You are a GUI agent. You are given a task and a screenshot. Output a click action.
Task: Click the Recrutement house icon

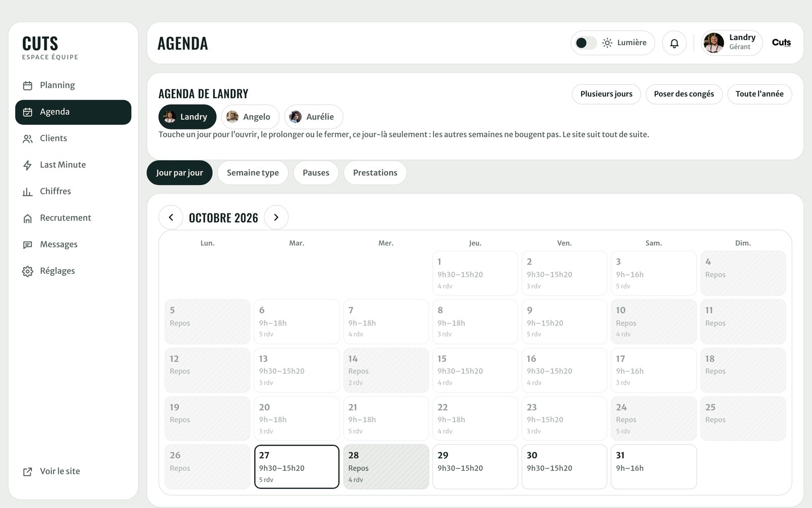[27, 218]
